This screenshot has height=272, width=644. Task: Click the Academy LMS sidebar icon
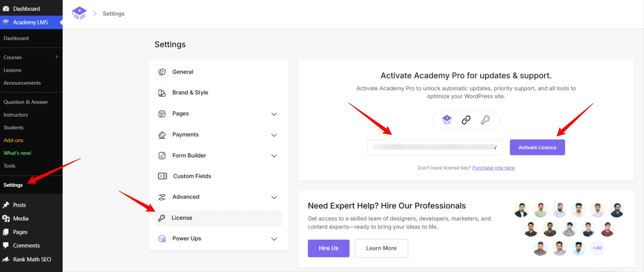(6, 22)
